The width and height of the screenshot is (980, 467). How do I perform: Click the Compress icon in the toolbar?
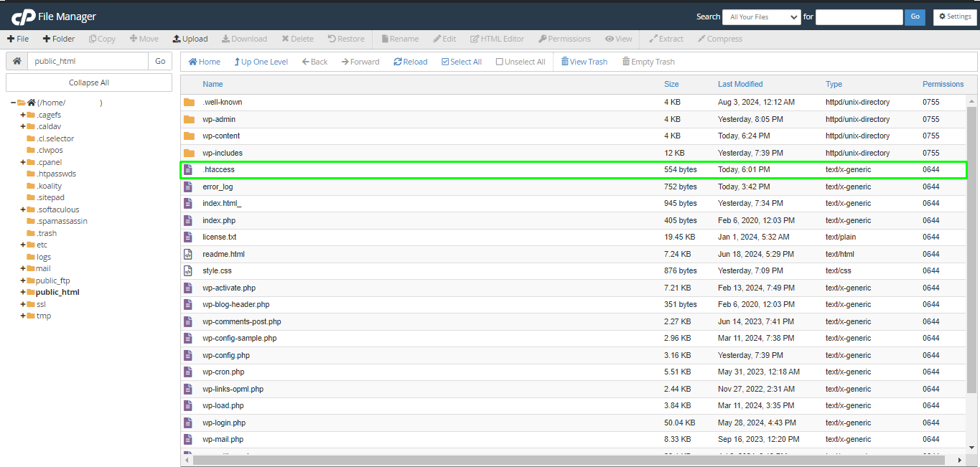(x=719, y=39)
